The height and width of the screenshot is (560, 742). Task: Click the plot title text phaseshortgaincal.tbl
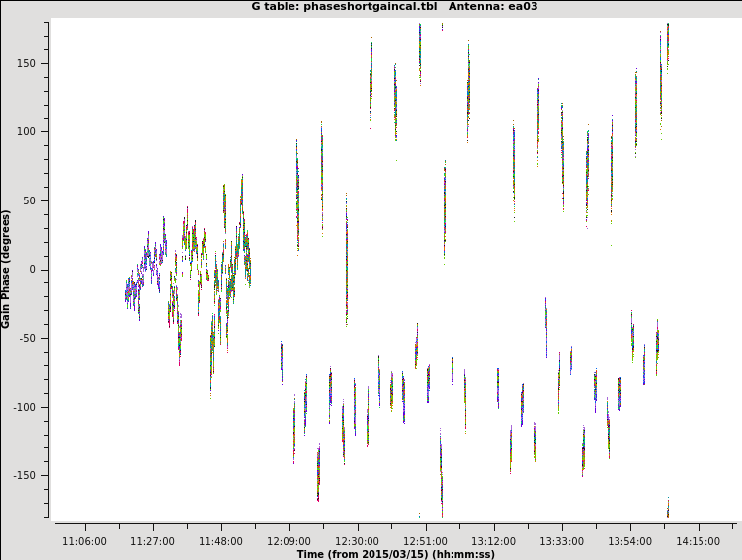tap(360, 7)
